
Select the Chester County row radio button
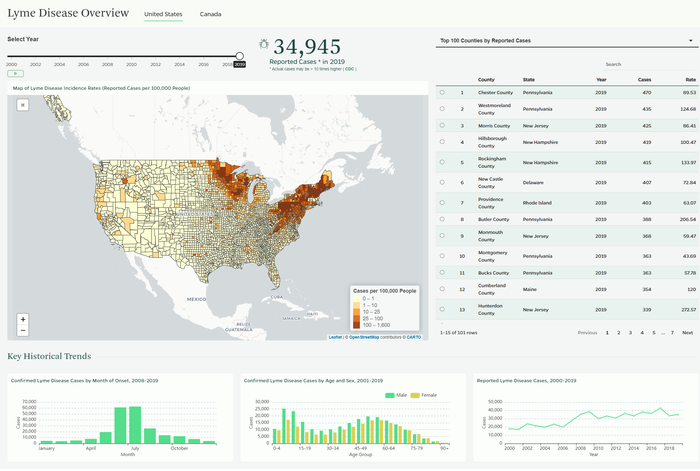point(442,92)
